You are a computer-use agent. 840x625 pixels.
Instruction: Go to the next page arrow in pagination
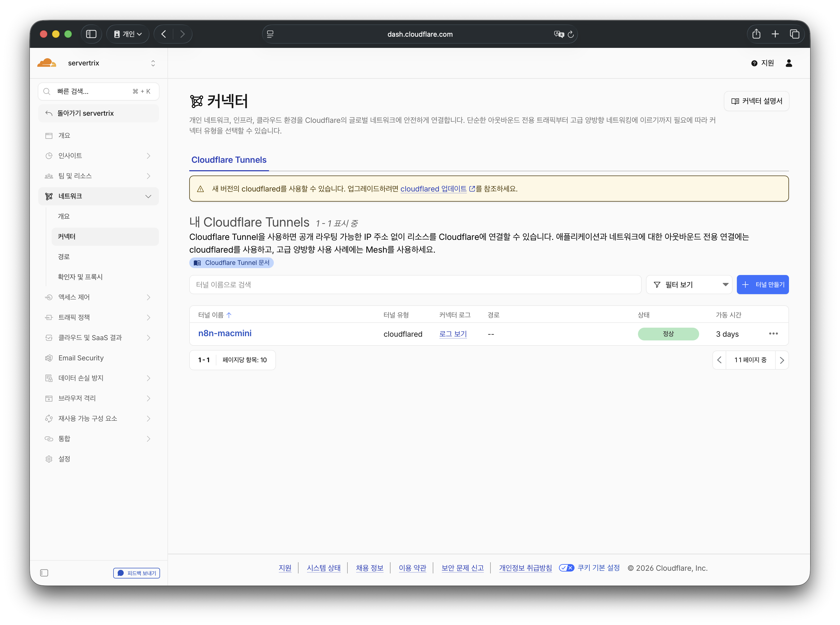tap(782, 360)
